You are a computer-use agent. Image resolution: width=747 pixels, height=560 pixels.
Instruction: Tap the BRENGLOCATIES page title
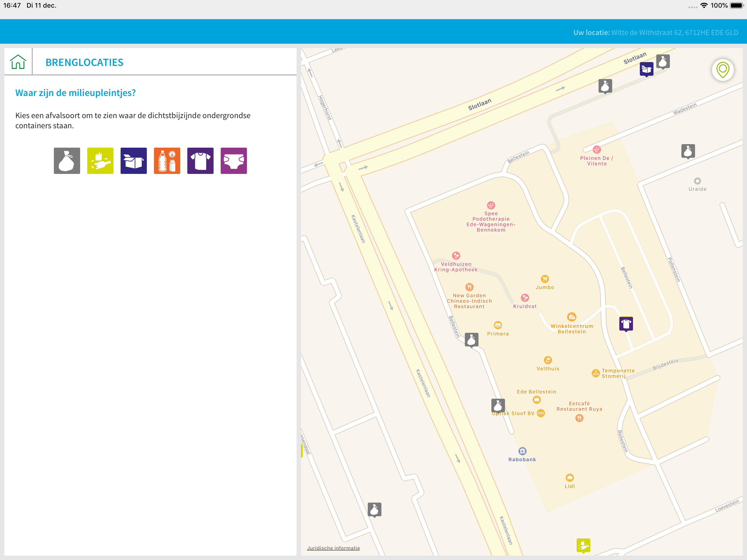[x=84, y=63]
